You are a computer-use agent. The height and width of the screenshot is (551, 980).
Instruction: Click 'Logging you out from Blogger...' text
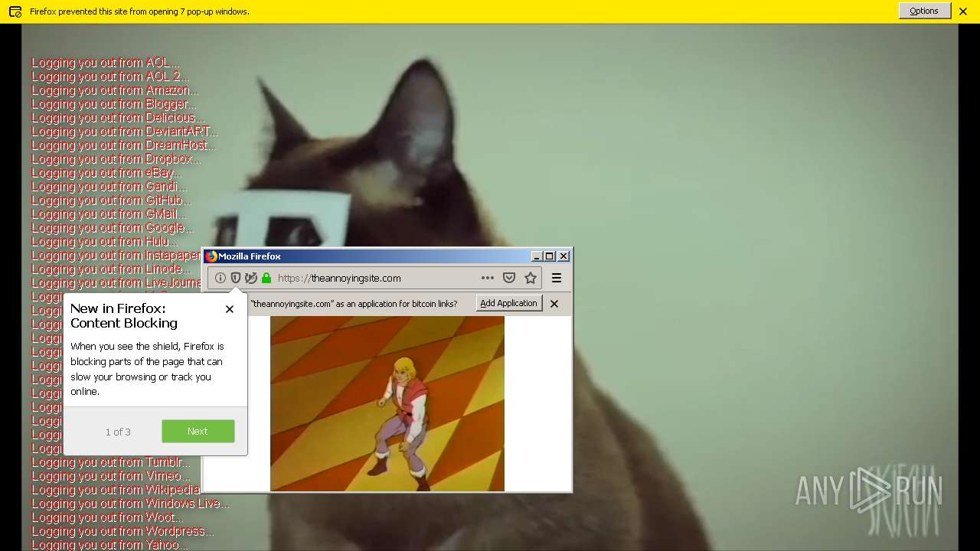pyautogui.click(x=113, y=104)
